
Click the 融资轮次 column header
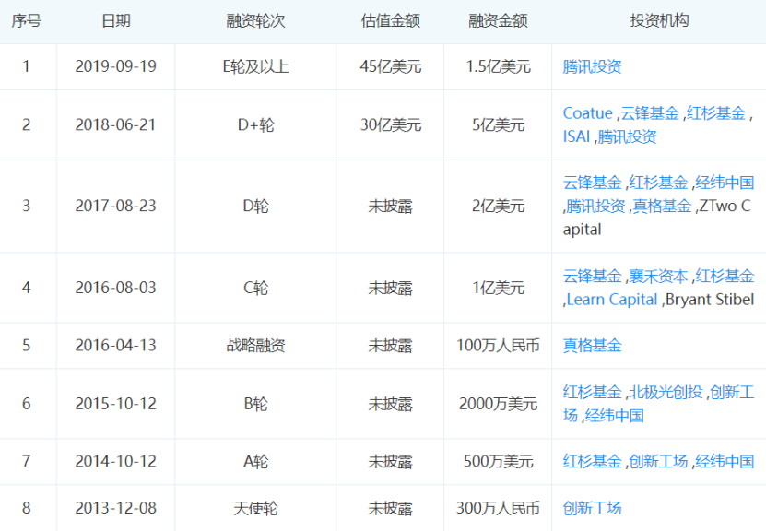click(x=255, y=21)
